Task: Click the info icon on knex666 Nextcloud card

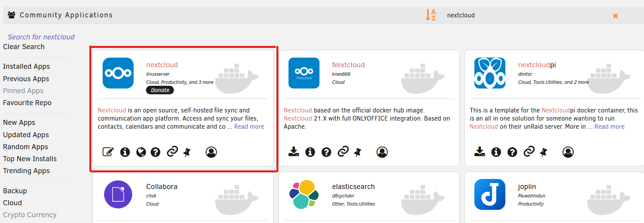Action: pyautogui.click(x=310, y=152)
